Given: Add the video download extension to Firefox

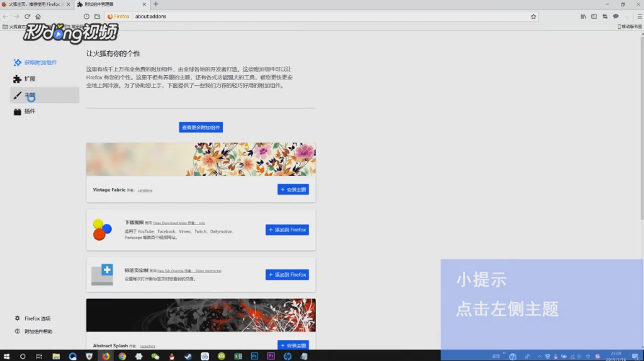Looking at the screenshot, I should pyautogui.click(x=287, y=230).
